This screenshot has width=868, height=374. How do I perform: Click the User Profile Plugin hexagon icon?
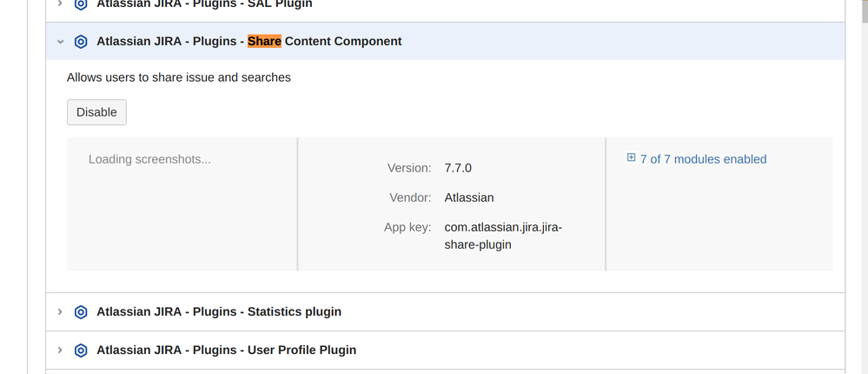81,350
